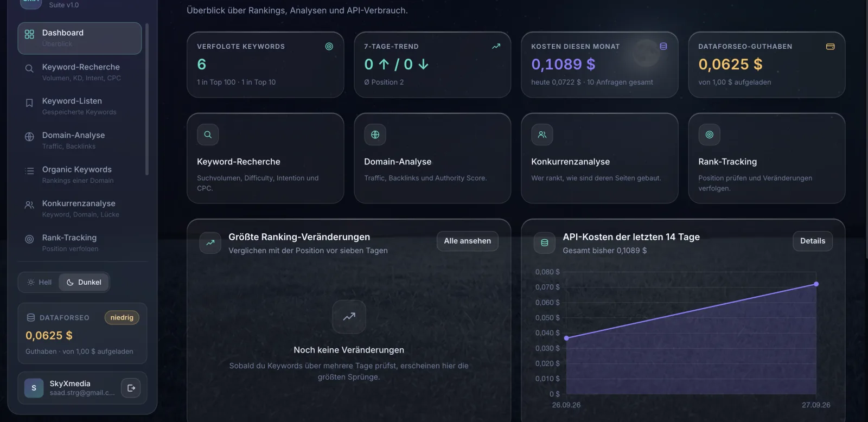
Task: Open Organic Keywords in the sidebar
Action: click(80, 175)
